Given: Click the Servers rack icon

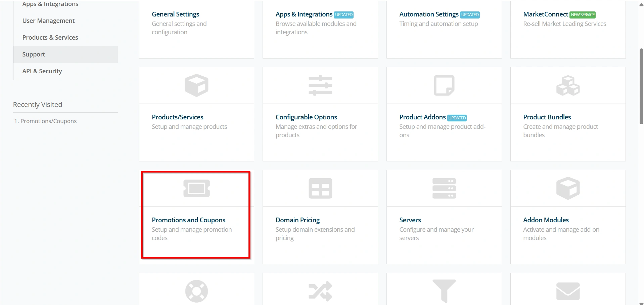Looking at the screenshot, I should click(x=444, y=188).
